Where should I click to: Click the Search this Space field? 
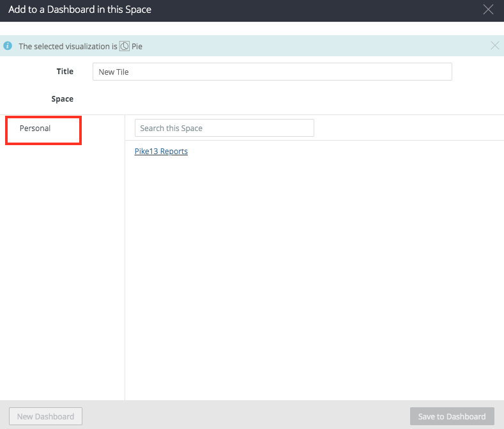pos(224,128)
